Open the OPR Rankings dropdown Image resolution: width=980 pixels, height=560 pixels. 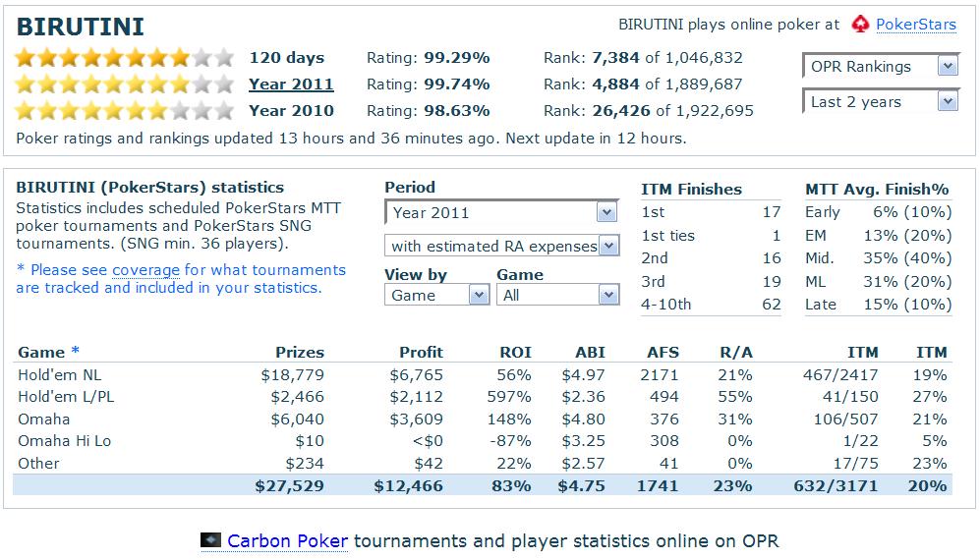point(881,66)
